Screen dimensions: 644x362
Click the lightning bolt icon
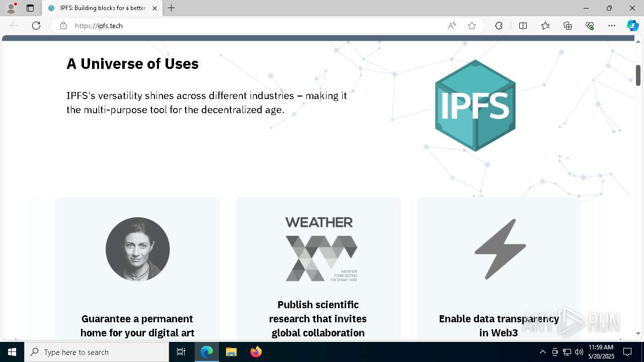[500, 249]
